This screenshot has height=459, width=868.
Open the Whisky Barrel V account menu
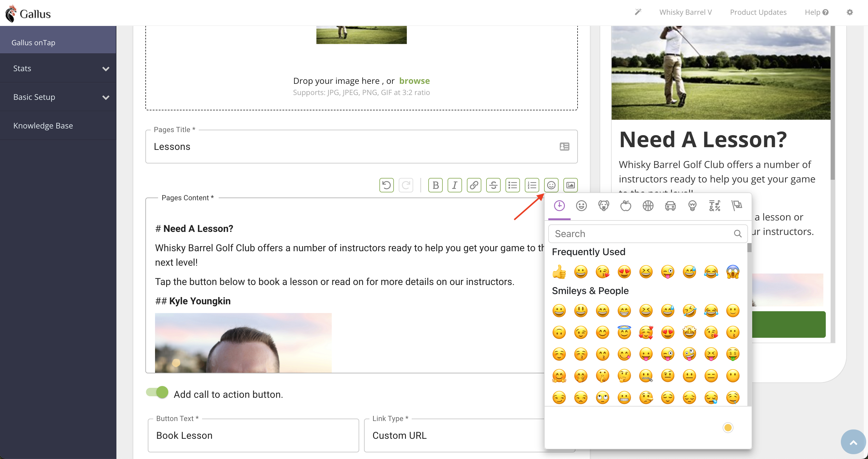pos(685,12)
